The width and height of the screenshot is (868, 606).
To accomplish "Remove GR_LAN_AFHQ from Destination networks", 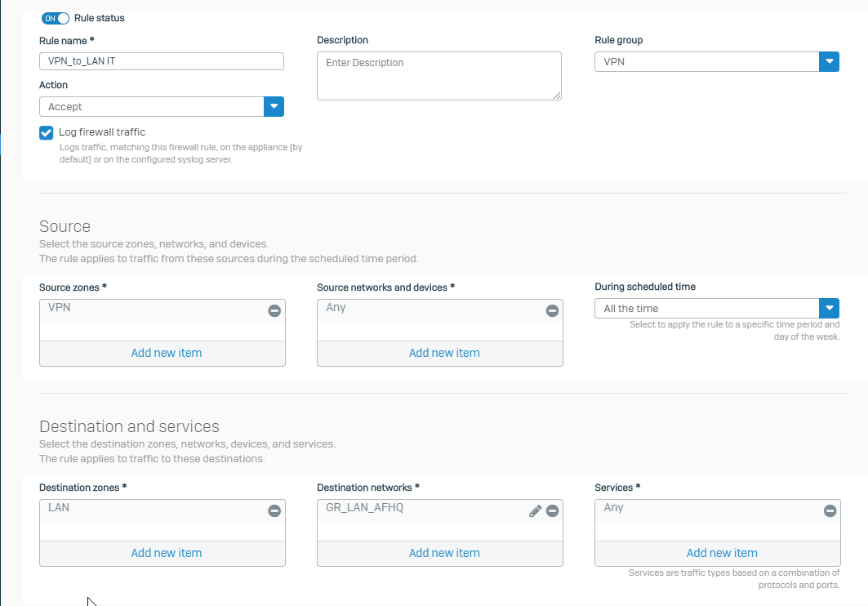I will point(552,510).
